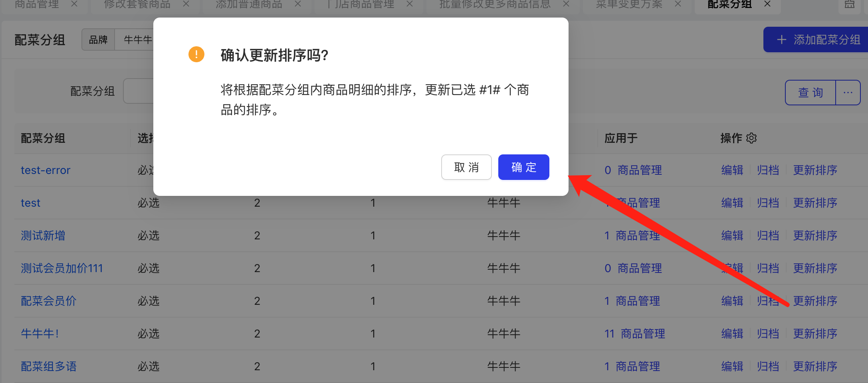Open the 测试新增 group link

coord(43,235)
